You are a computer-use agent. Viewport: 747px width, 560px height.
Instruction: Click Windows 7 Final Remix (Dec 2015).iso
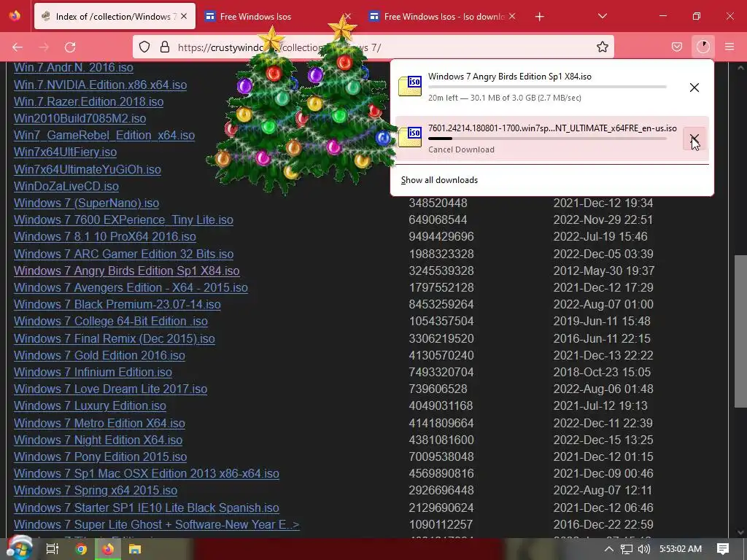115,338
